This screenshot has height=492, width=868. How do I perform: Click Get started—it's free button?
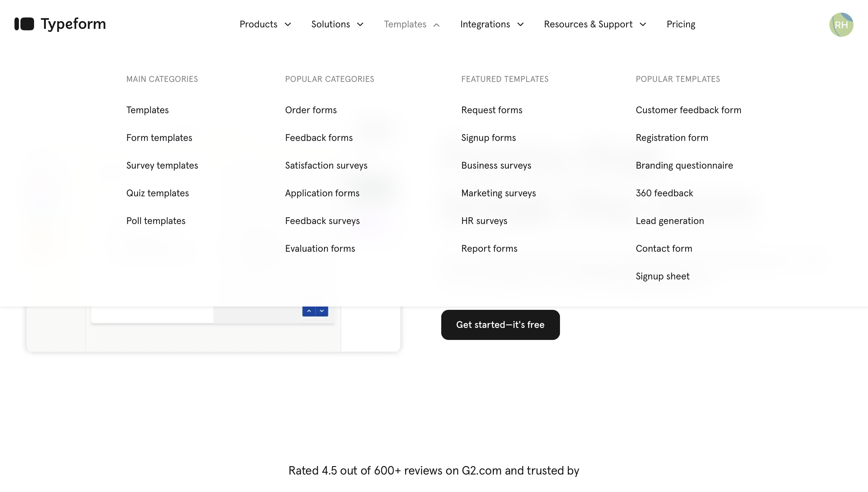(500, 325)
